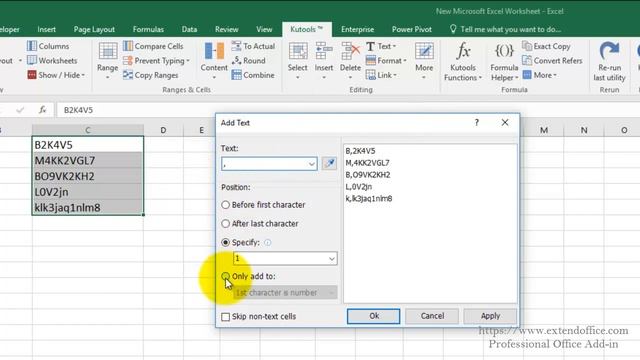Viewport: 640px width, 360px height.
Task: Open the Text field dropdown arrow
Action: 311,164
